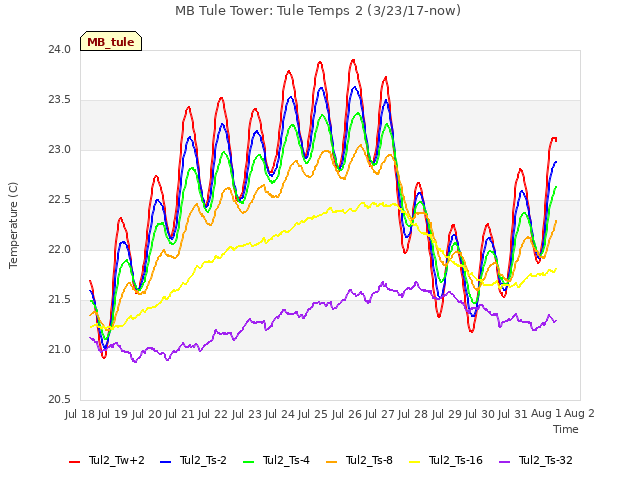Click the Temperature (C) axis label
The width and height of the screenshot is (640, 480).
pyautogui.click(x=13, y=225)
